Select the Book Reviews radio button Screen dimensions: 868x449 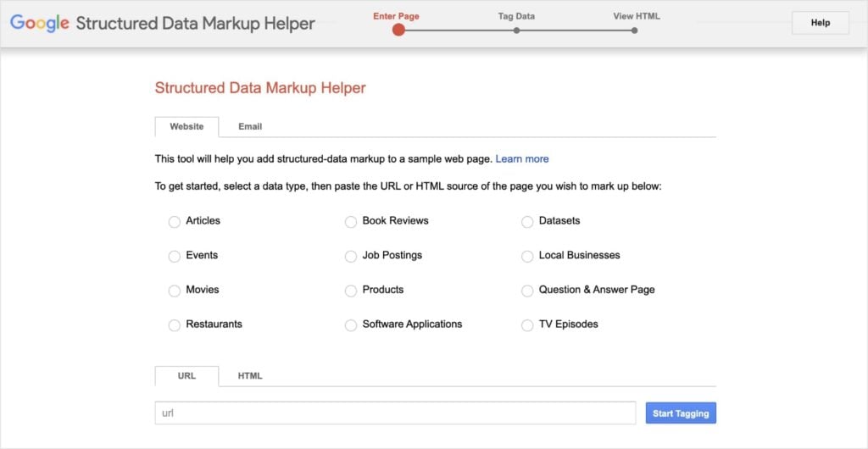pyautogui.click(x=351, y=222)
